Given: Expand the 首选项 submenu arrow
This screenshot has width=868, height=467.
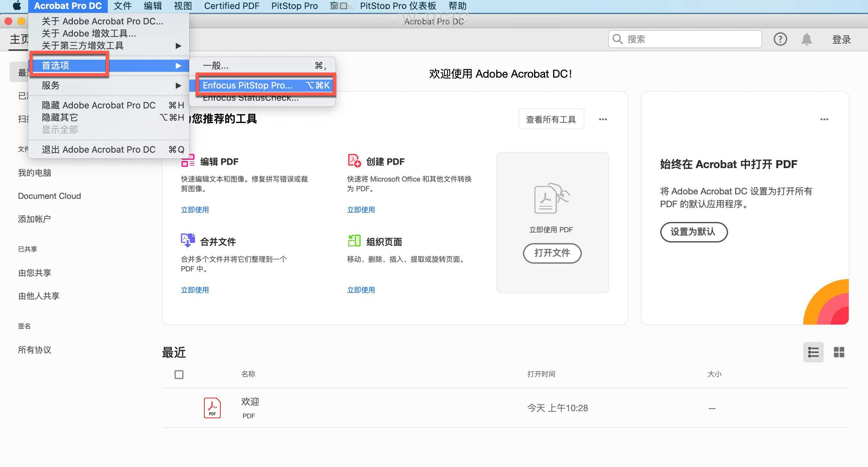Looking at the screenshot, I should [178, 66].
